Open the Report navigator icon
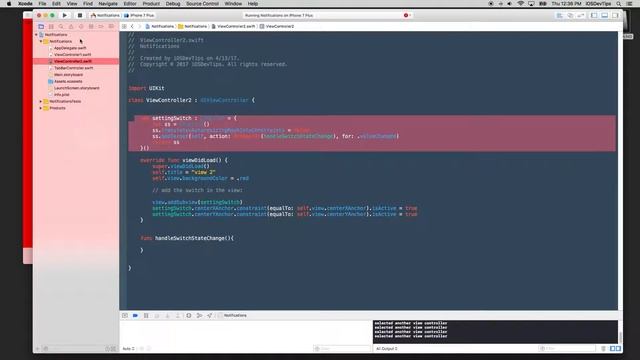Image resolution: width=640 pixels, height=360 pixels. tap(111, 27)
